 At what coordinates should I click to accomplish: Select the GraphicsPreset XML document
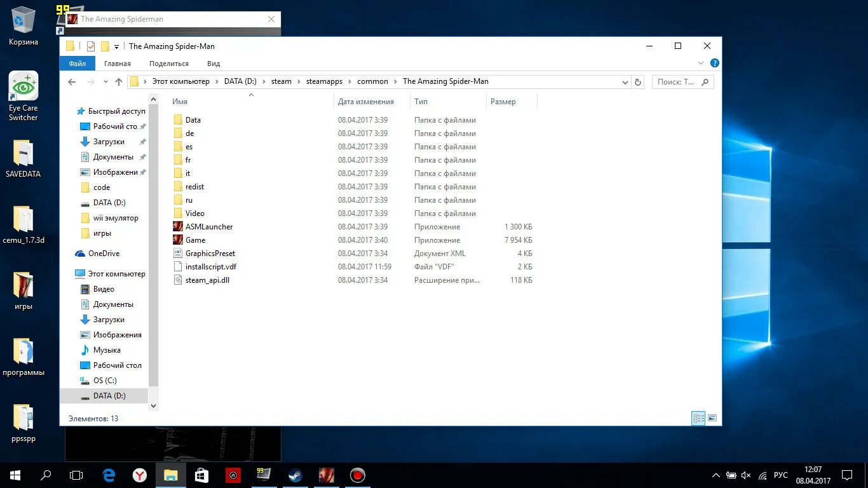coord(210,254)
